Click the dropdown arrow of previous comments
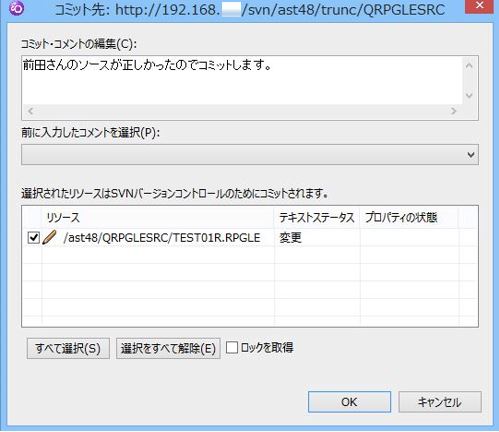The height and width of the screenshot is (432, 499). pyautogui.click(x=471, y=155)
